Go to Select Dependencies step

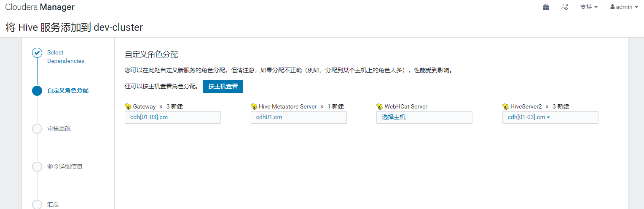66,57
